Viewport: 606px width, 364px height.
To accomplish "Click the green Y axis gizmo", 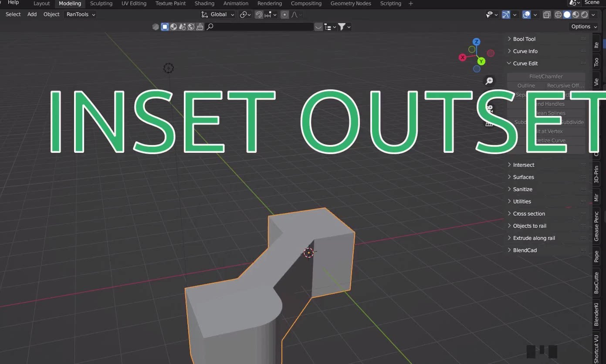I will (x=481, y=61).
